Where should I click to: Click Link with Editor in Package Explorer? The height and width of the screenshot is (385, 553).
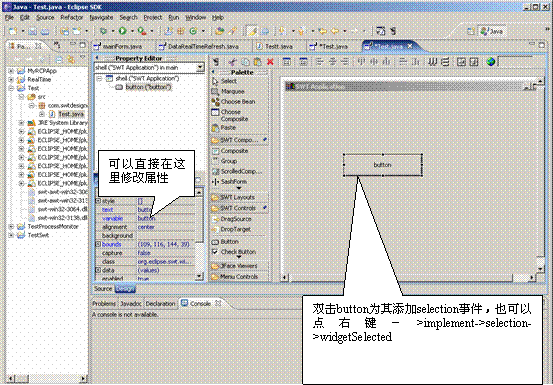(71, 60)
